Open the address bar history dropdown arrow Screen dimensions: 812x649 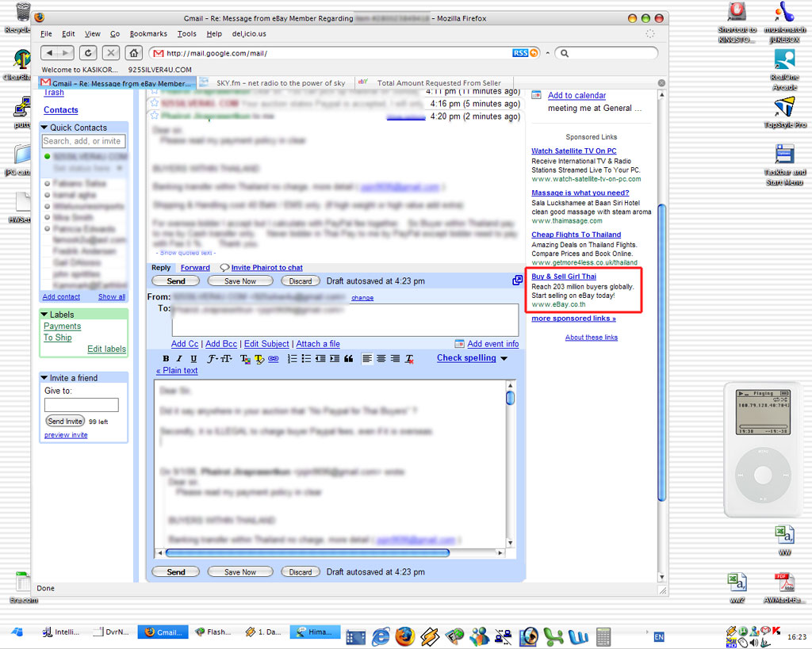click(547, 53)
